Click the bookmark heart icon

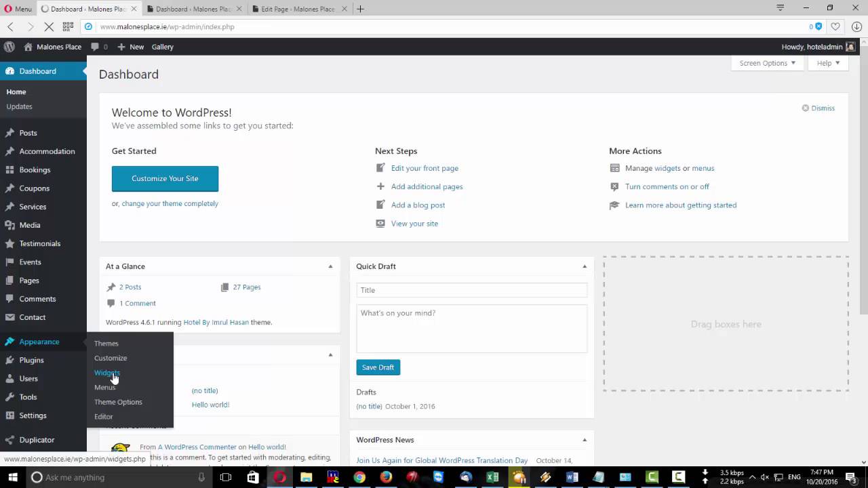tap(835, 26)
